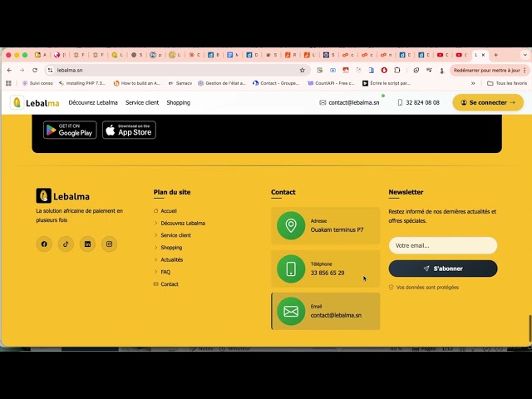Viewport: 532px width, 399px height.
Task: Open the Instagram social icon in the footer
Action: pyautogui.click(x=109, y=244)
